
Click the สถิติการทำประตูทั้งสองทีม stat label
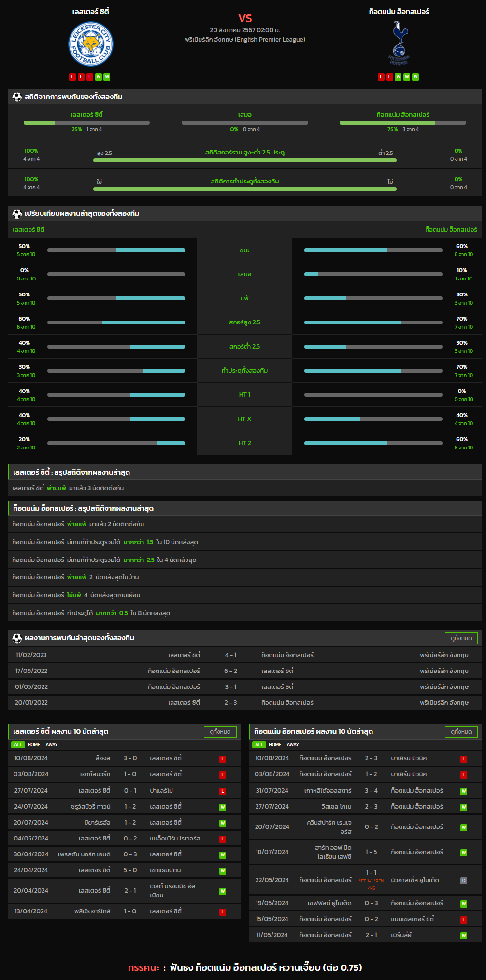[x=245, y=182]
